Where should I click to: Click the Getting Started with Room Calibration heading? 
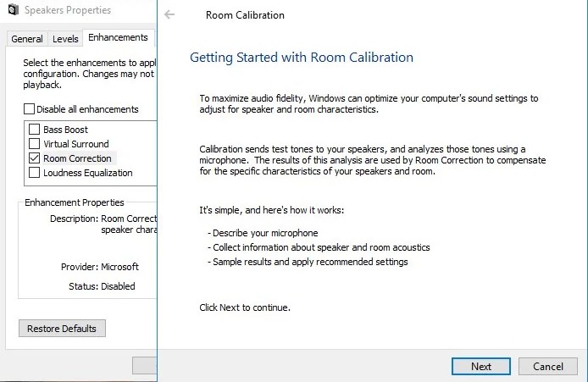[302, 58]
